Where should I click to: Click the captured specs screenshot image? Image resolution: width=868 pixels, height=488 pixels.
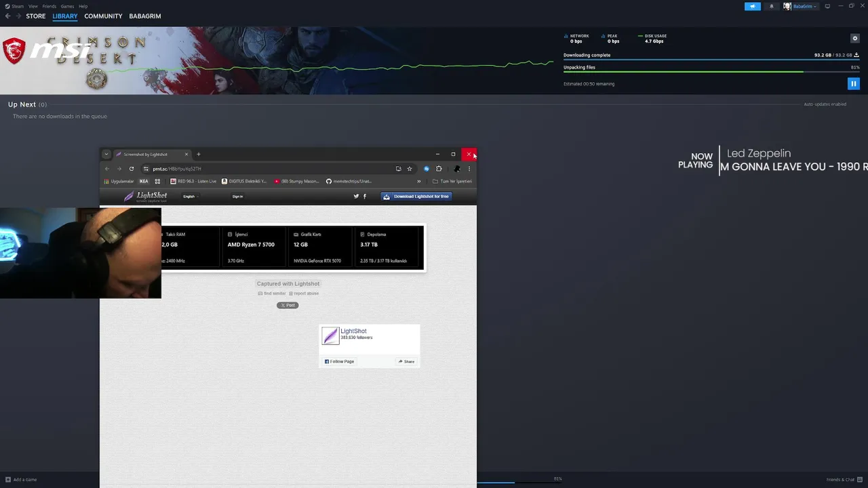tap(293, 247)
